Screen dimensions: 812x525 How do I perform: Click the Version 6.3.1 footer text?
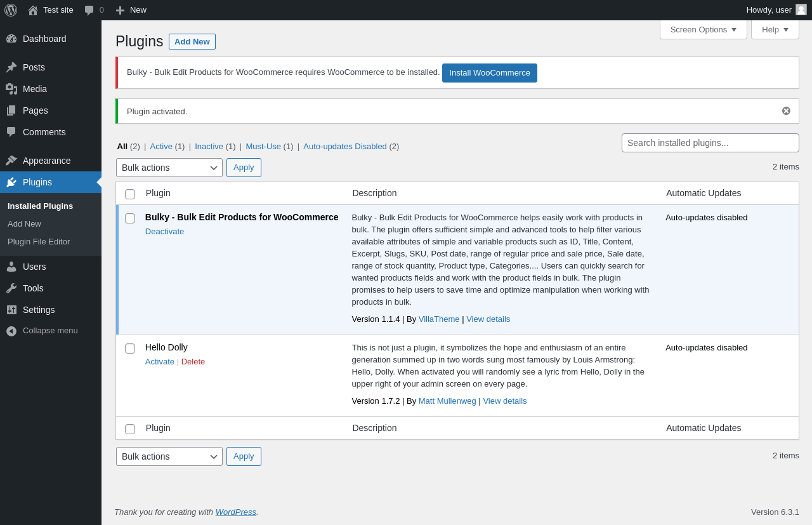[x=775, y=512]
